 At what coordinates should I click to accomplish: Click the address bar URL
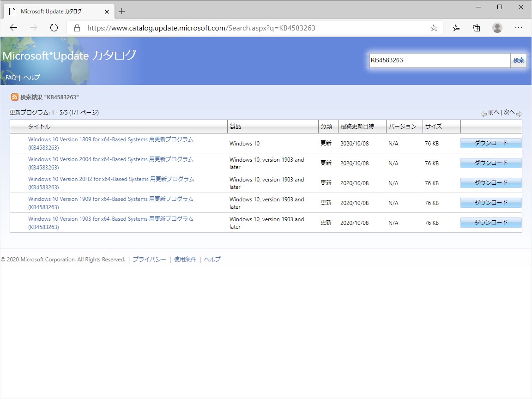[201, 28]
